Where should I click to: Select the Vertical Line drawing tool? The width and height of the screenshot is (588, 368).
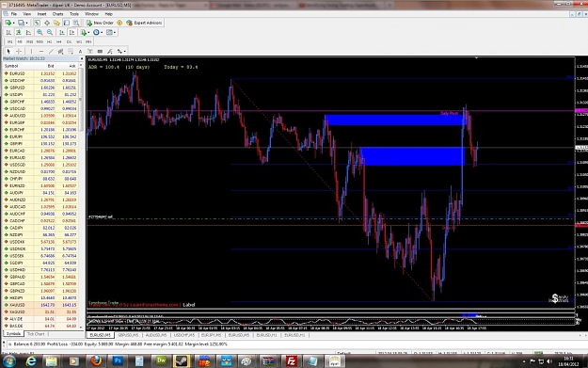point(31,51)
